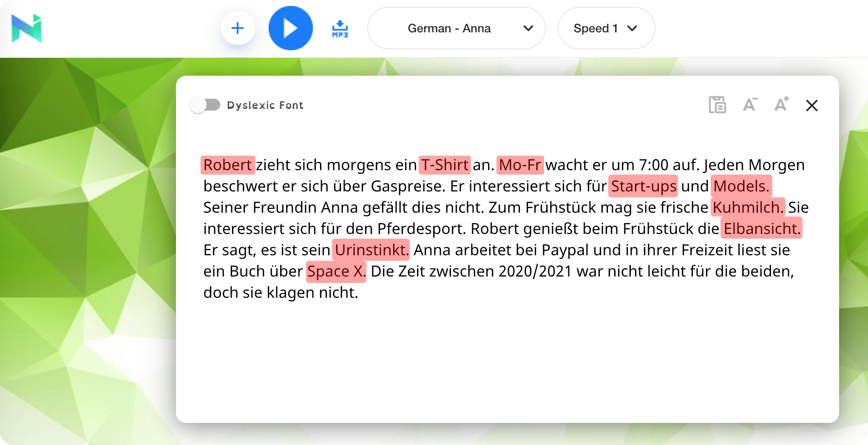Close the text panel
This screenshot has width=868, height=445.
point(812,106)
